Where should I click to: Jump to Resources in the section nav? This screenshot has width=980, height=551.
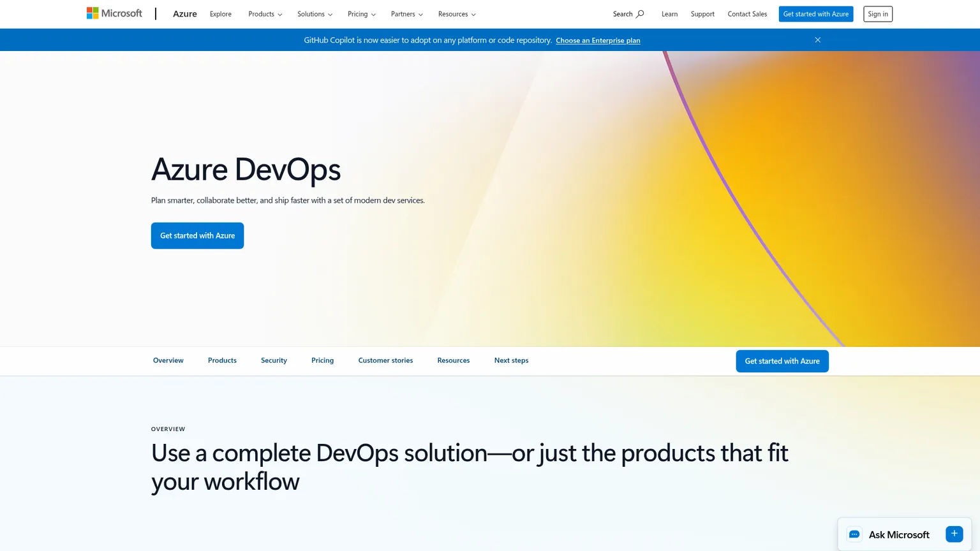454,360
